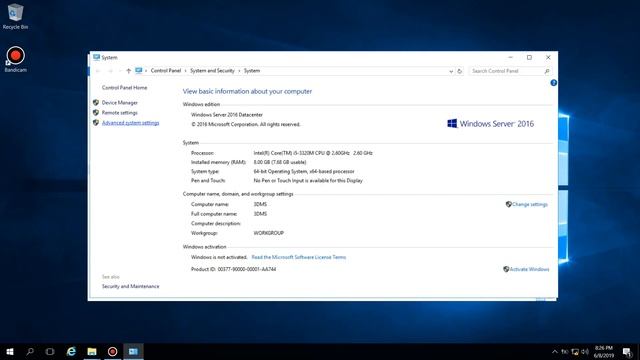The width and height of the screenshot is (640, 360).
Task: Click Change settings link
Action: (530, 204)
